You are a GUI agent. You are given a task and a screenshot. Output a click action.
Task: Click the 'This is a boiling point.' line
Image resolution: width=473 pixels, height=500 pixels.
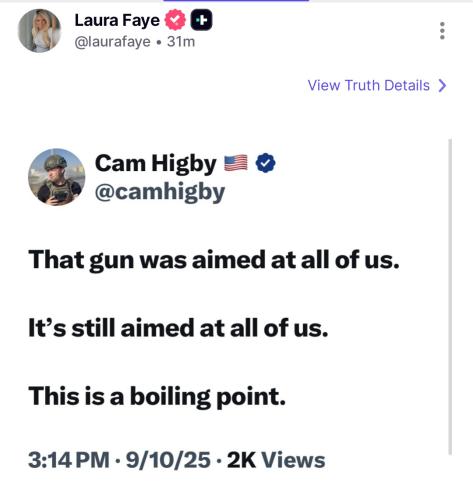157,397
